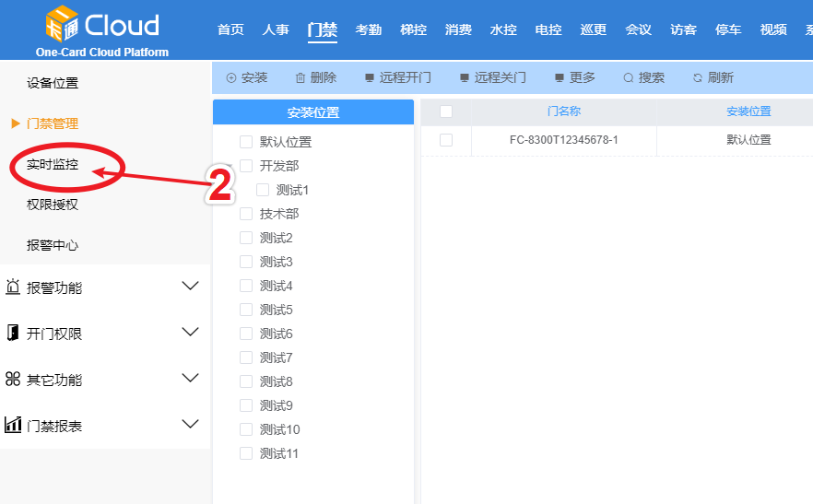Screen dimensions: 813x504
Task: Click the remote open door icon
Action: [370, 78]
